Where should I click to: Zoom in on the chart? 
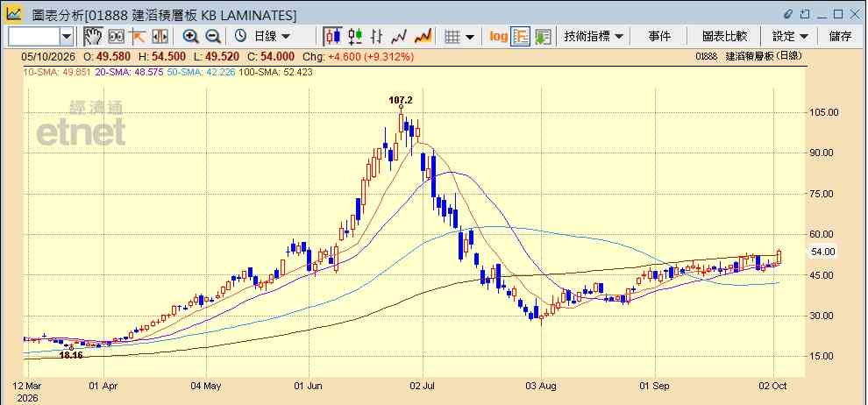[191, 37]
